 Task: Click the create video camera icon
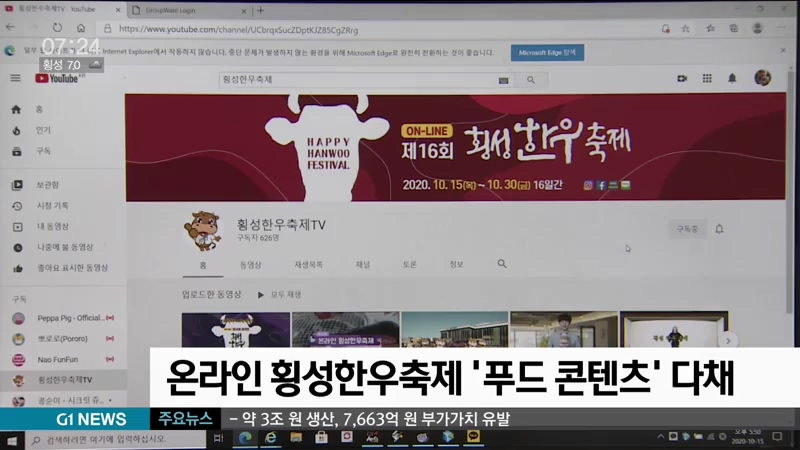684,78
